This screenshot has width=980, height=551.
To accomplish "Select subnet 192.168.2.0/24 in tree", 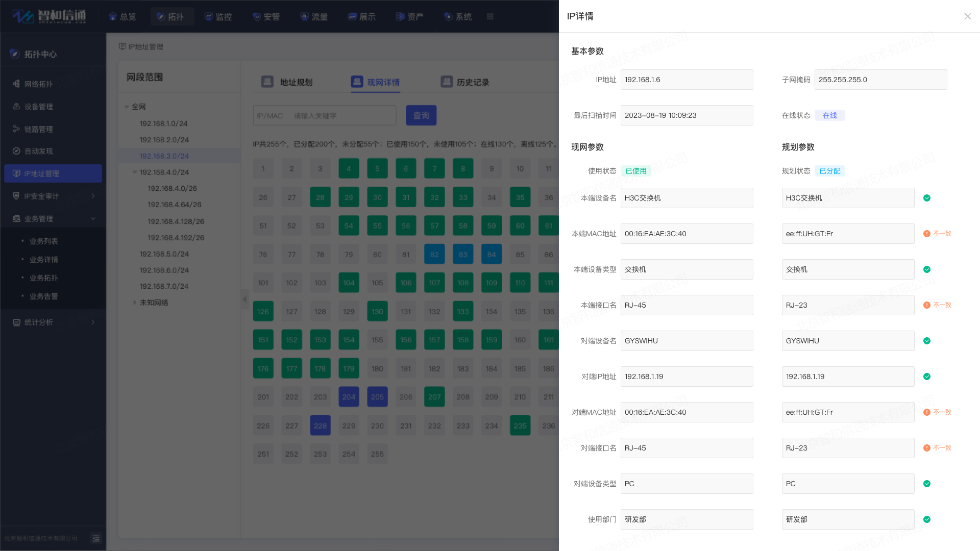I will (x=164, y=140).
